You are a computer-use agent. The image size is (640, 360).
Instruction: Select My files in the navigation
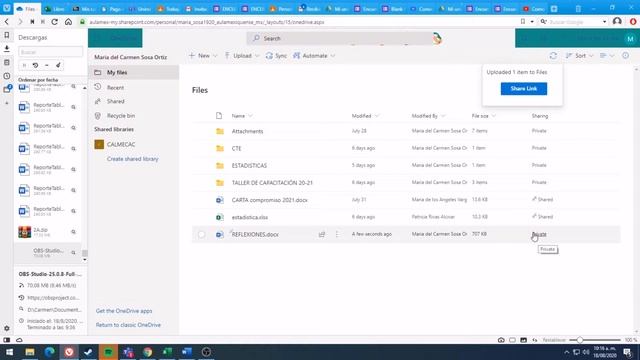click(x=133, y=72)
